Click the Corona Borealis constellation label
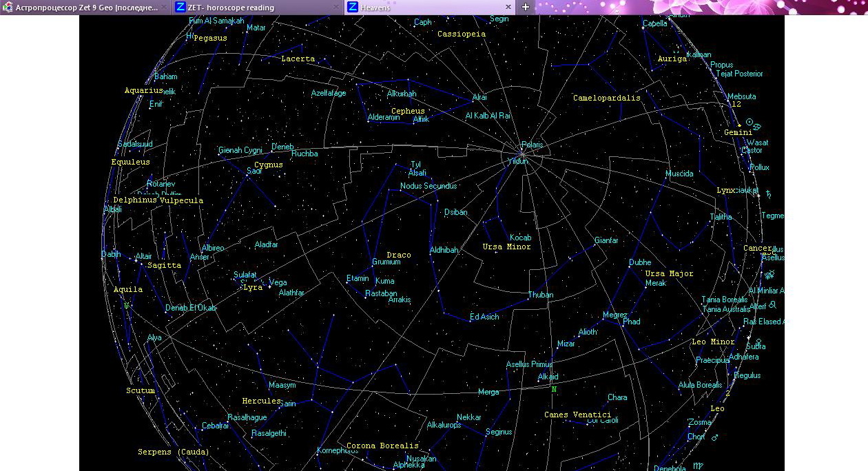Image resolution: width=868 pixels, height=471 pixels. coord(382,446)
